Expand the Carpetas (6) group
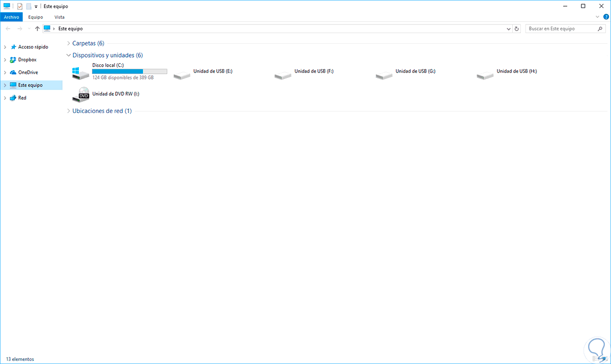This screenshot has height=364, width=611. pyautogui.click(x=69, y=43)
